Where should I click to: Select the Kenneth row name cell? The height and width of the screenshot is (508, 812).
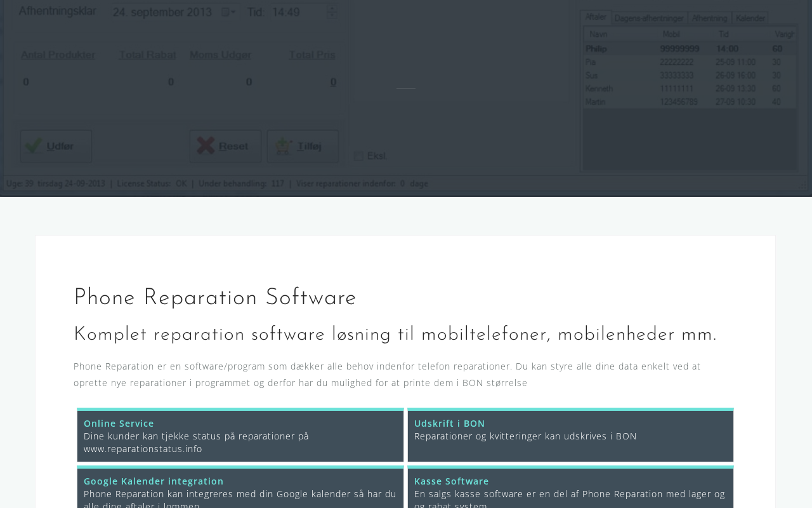(599, 88)
